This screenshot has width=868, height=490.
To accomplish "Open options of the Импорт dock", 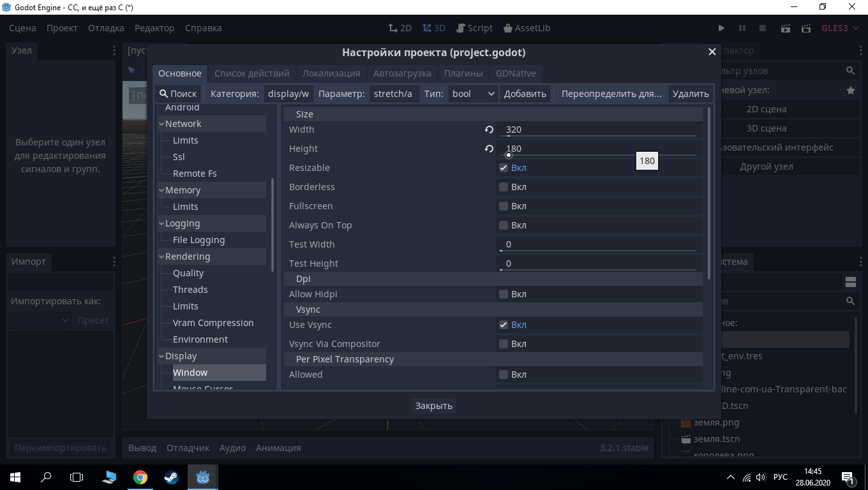I will (114, 262).
